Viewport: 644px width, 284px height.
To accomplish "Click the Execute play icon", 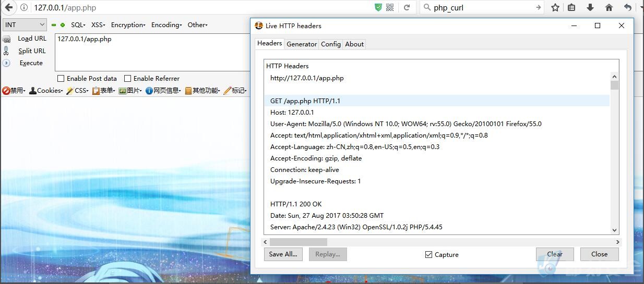I will (6, 63).
